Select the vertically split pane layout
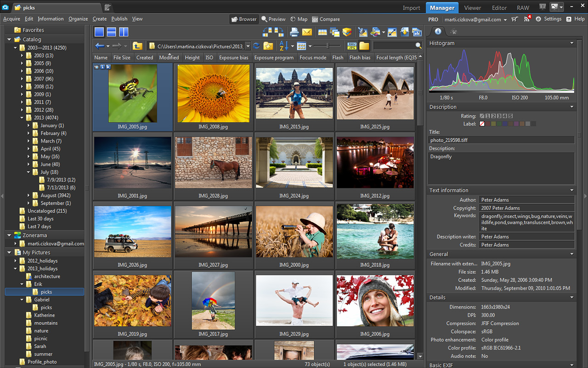Image resolution: width=588 pixels, height=368 pixels. point(124,32)
